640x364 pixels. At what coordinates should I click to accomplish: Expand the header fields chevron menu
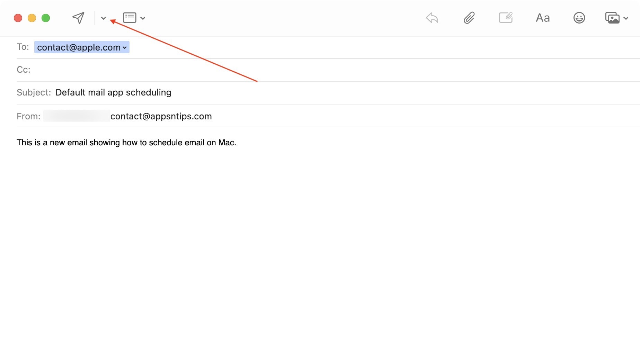tap(143, 18)
